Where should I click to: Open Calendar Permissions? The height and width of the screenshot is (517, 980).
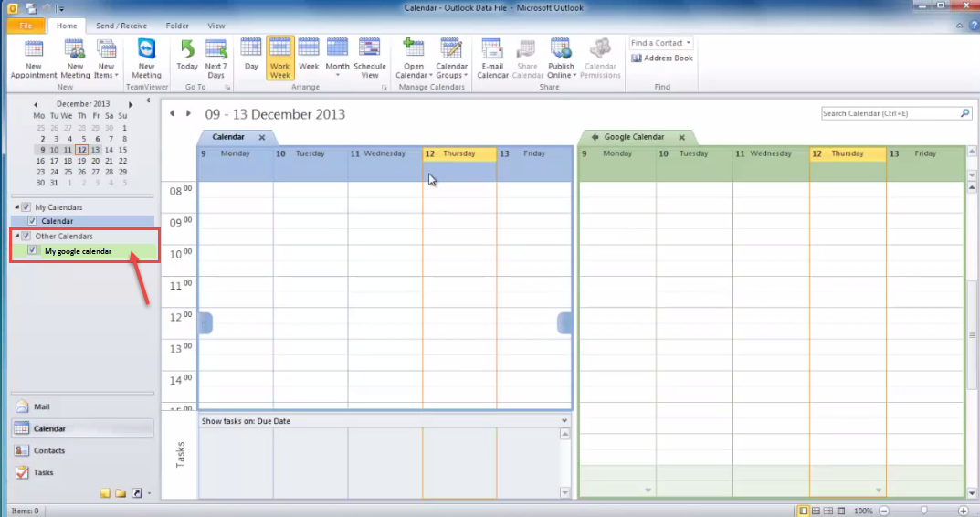tap(600, 58)
